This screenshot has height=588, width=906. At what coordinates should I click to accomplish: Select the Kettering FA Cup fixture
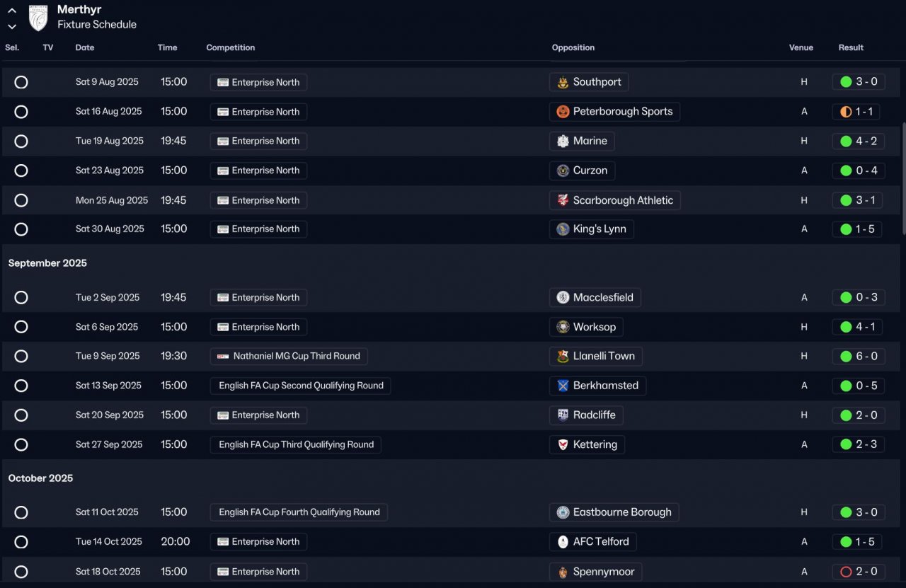pyautogui.click(x=21, y=444)
